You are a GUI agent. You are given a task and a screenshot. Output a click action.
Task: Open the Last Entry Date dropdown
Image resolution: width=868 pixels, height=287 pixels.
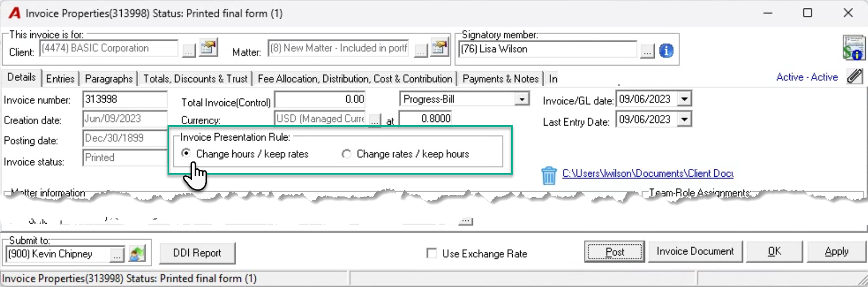coord(685,119)
